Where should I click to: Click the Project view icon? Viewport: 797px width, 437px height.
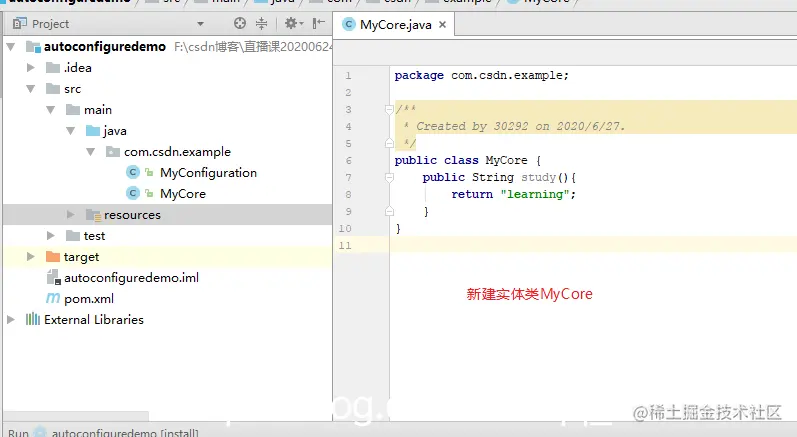coord(19,23)
